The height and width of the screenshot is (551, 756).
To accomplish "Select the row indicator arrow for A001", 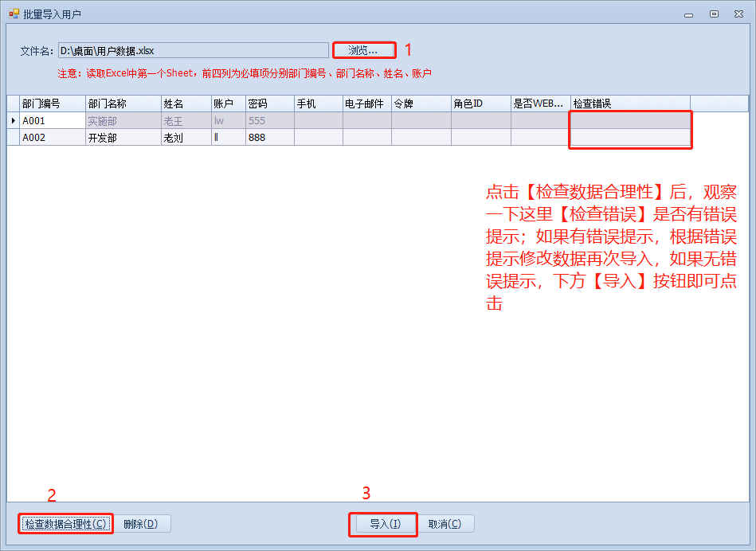I will click(13, 121).
